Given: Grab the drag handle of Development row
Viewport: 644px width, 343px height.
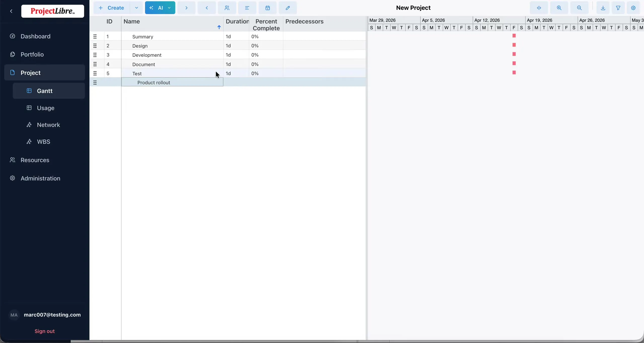Looking at the screenshot, I should pyautogui.click(x=95, y=55).
